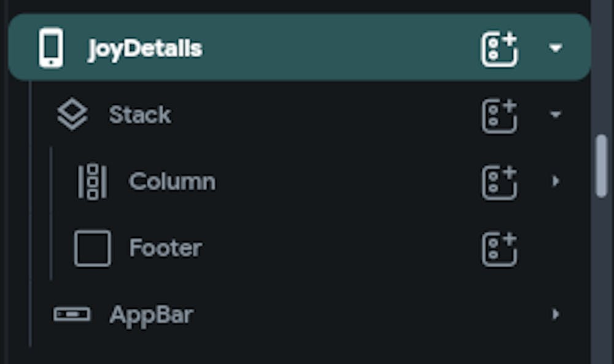The height and width of the screenshot is (364, 614).
Task: Click the Column widget icon
Action: (x=92, y=182)
